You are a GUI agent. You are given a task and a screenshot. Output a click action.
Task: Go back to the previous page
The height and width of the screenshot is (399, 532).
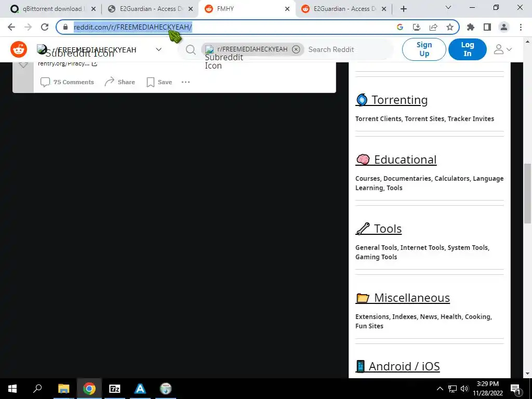[11, 27]
